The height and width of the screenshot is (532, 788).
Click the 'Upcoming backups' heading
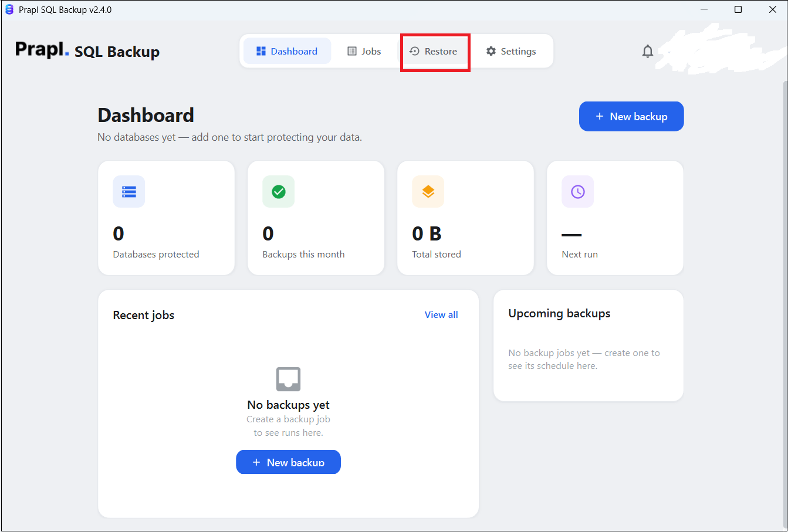tap(559, 314)
